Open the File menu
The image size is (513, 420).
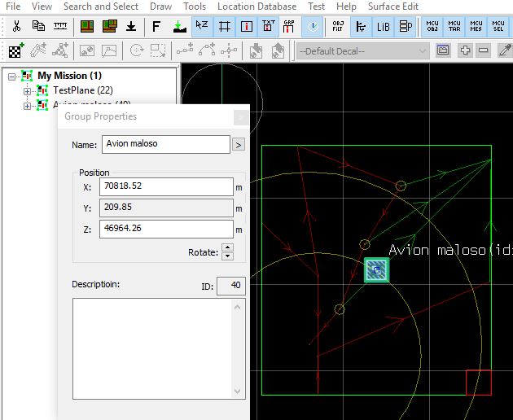coord(13,7)
